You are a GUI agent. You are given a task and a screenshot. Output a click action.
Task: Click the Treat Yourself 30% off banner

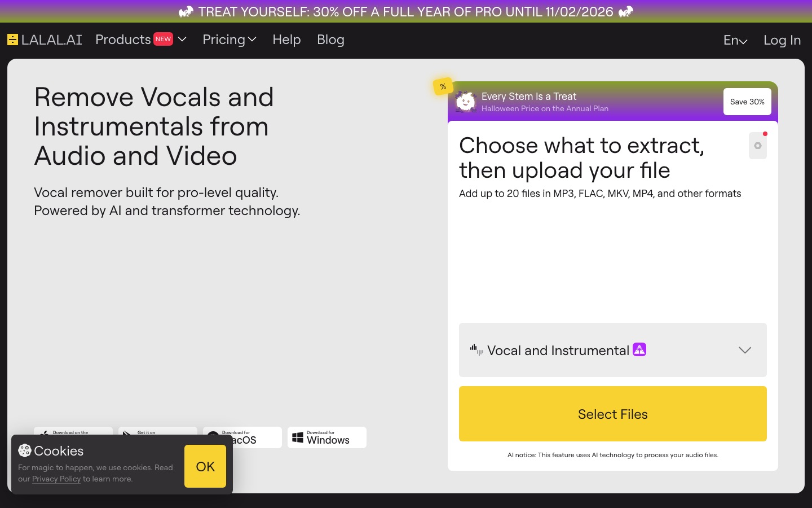[406, 11]
